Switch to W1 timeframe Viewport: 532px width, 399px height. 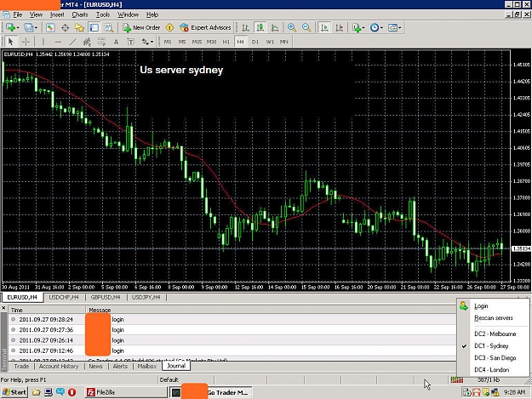(270, 42)
